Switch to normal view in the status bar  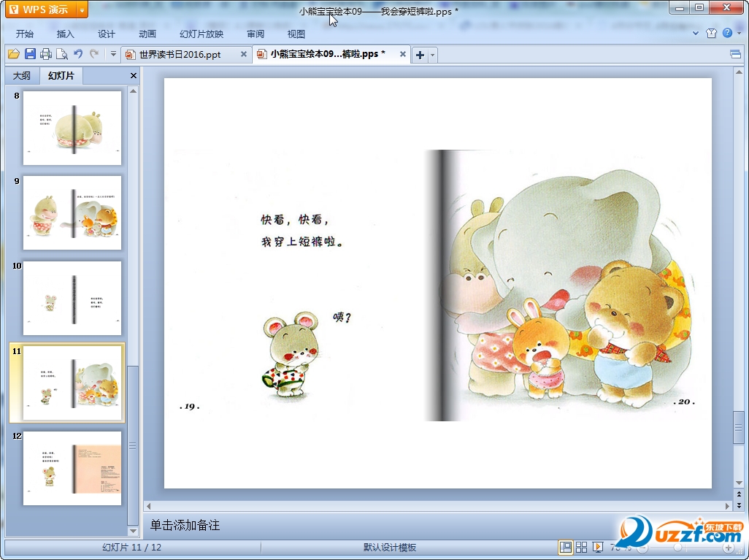tap(566, 547)
